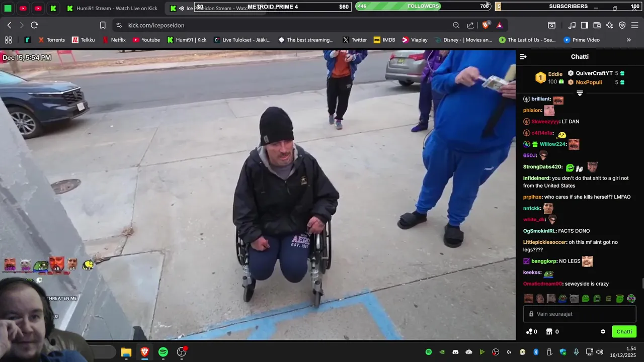Open the Prime Video bookmark
644x362 pixels.
pos(581,40)
